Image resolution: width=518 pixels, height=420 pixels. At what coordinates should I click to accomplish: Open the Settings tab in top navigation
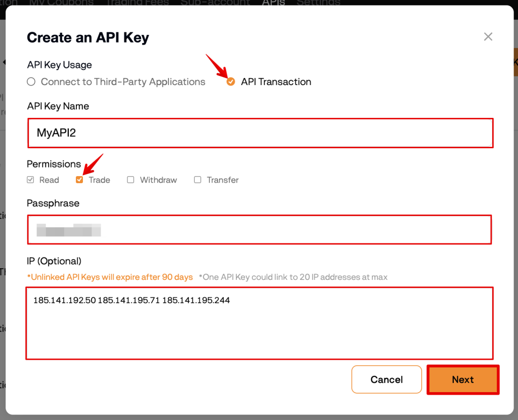tap(318, 3)
